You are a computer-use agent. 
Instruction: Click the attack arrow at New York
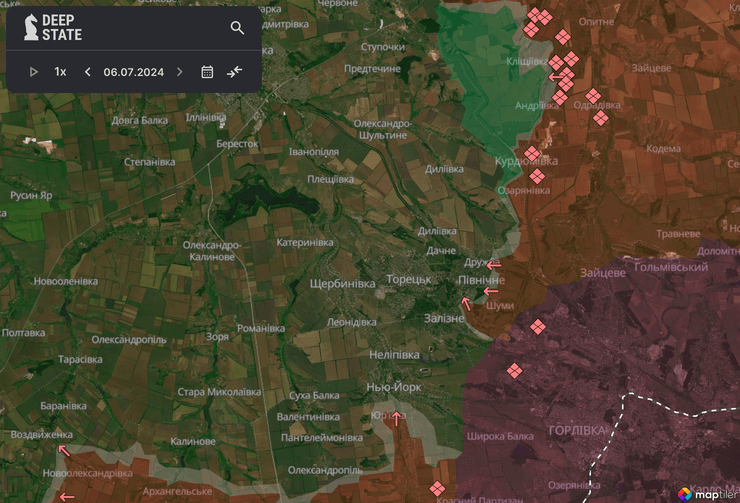coord(397,418)
